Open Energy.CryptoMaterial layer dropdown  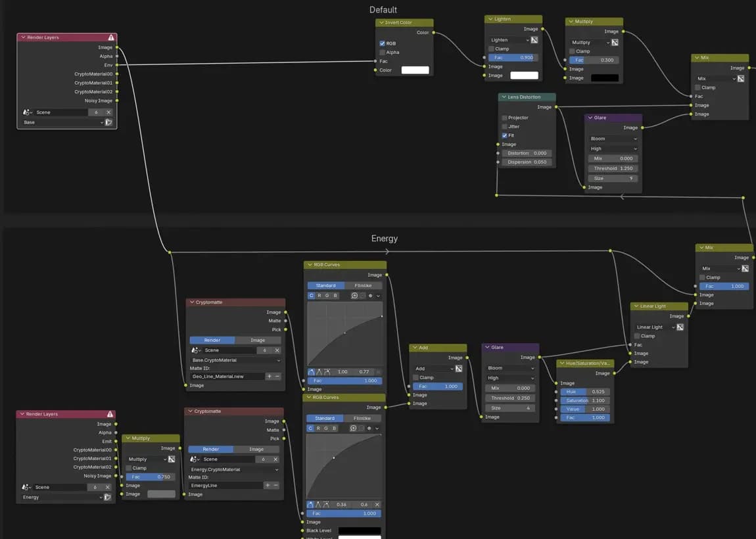pos(234,469)
